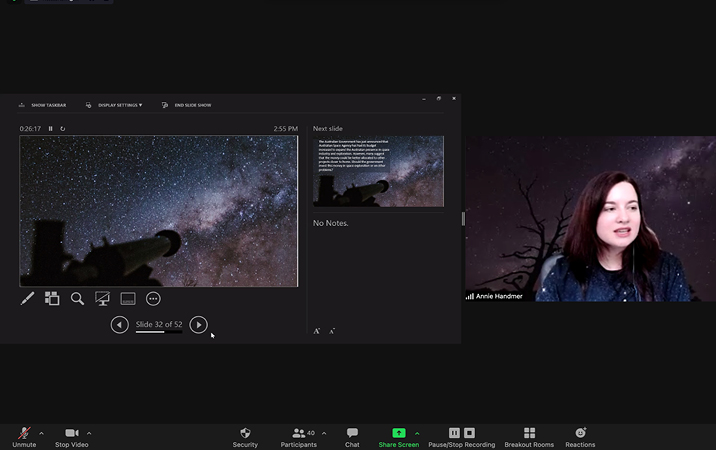This screenshot has height=450, width=716.
Task: Make the notes text larger
Action: [316, 331]
